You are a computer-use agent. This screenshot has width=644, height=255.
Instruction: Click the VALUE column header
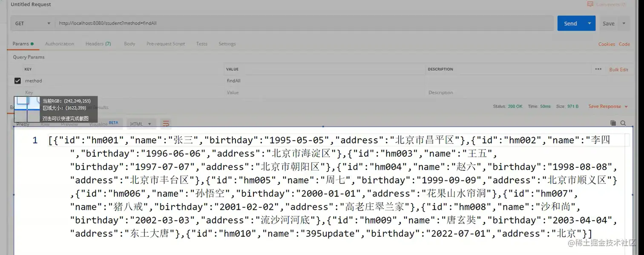pos(232,69)
